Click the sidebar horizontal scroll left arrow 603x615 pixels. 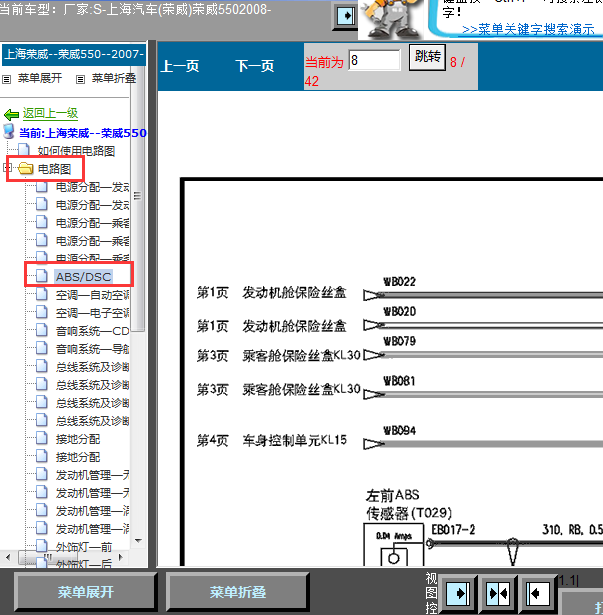(8, 557)
